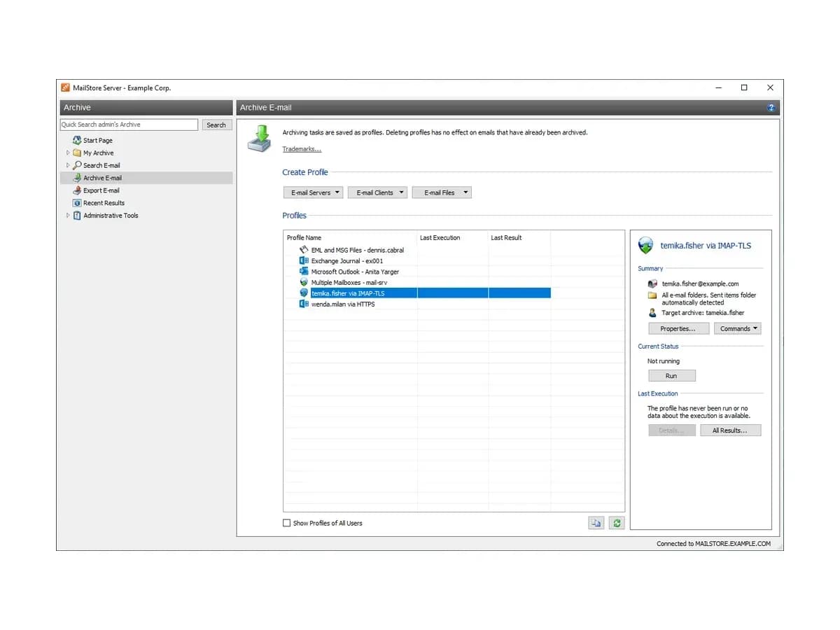This screenshot has width=840, height=630.
Task: Click the Exchange Journal profile icon
Action: [x=304, y=260]
